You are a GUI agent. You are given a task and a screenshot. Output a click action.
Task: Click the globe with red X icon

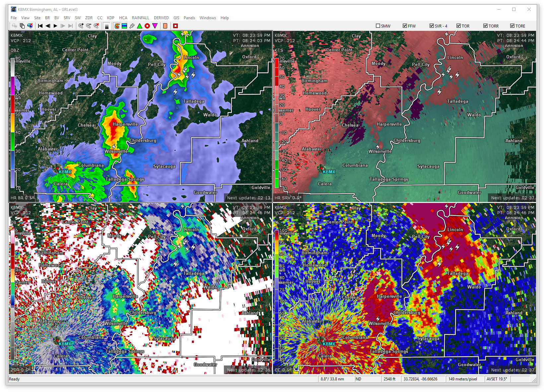[30, 26]
